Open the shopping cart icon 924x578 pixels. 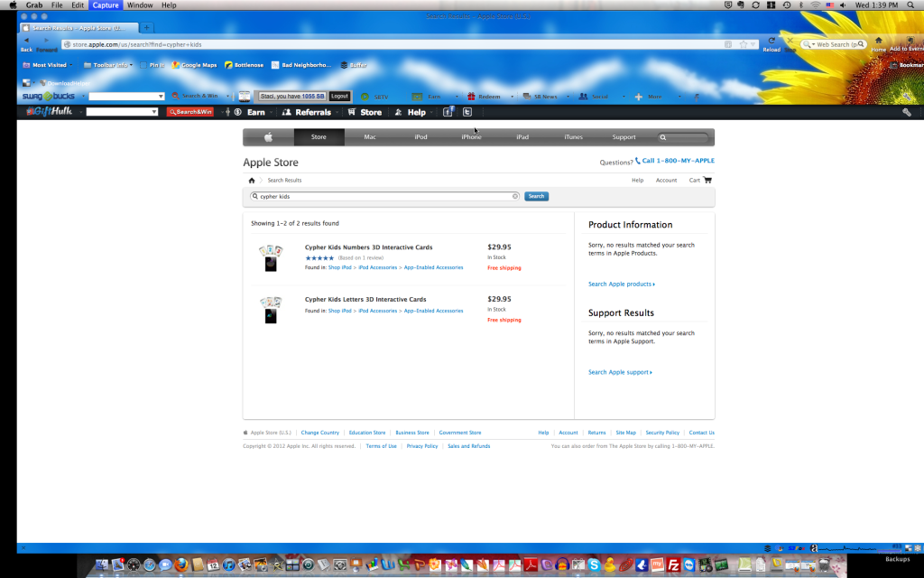click(x=707, y=181)
